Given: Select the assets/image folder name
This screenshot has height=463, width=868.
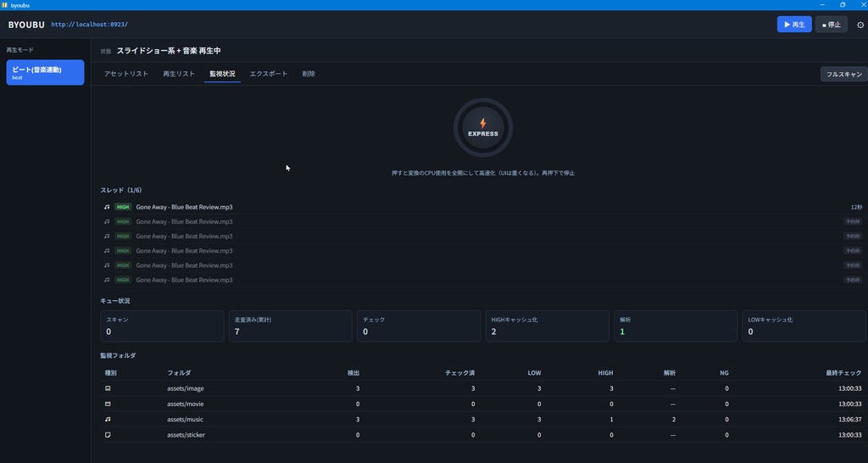Looking at the screenshot, I should [x=186, y=388].
